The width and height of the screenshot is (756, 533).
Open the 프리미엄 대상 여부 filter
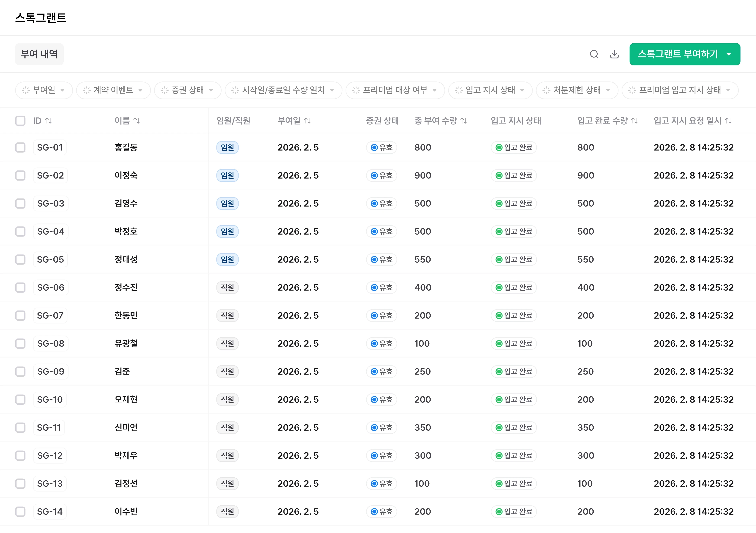[x=395, y=90]
